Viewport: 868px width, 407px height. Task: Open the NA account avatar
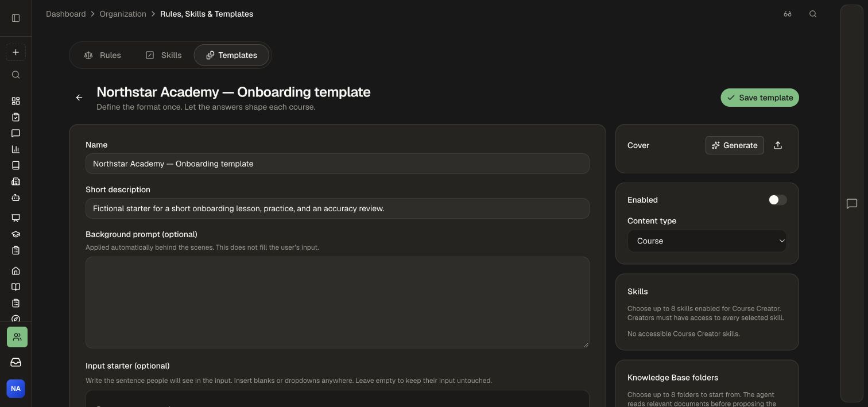(x=15, y=389)
